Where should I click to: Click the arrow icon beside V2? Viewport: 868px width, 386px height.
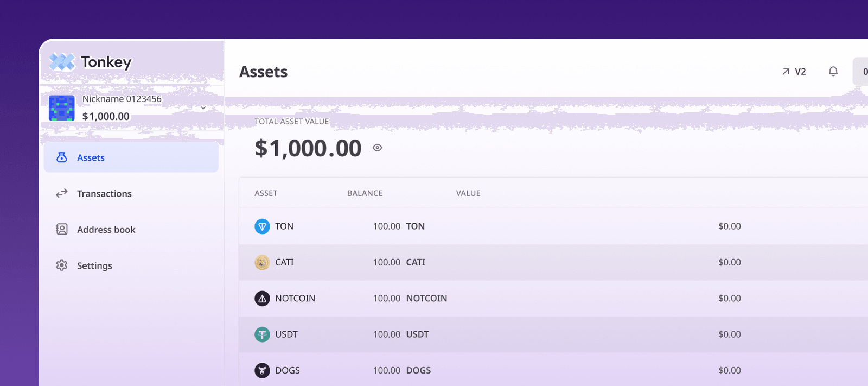point(786,72)
